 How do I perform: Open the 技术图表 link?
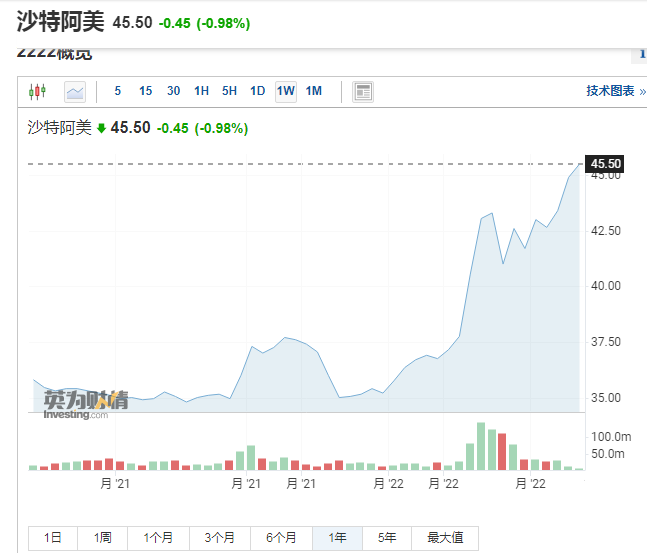[616, 91]
